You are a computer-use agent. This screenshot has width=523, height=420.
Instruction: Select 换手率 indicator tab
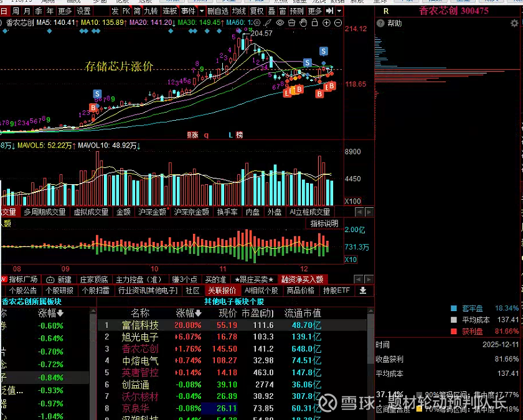point(227,212)
